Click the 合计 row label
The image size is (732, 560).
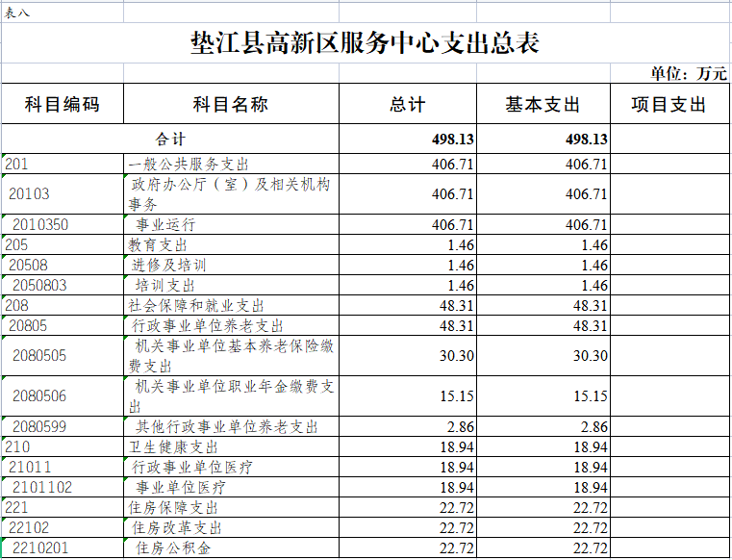(170, 139)
